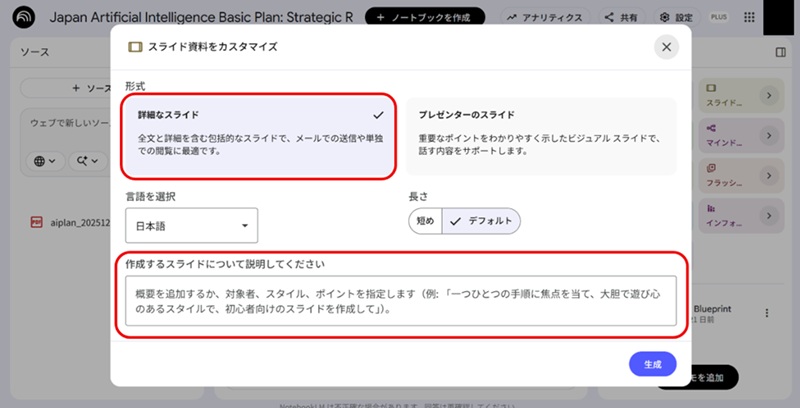
Task: Choose the デフォルト length option
Action: click(481, 221)
